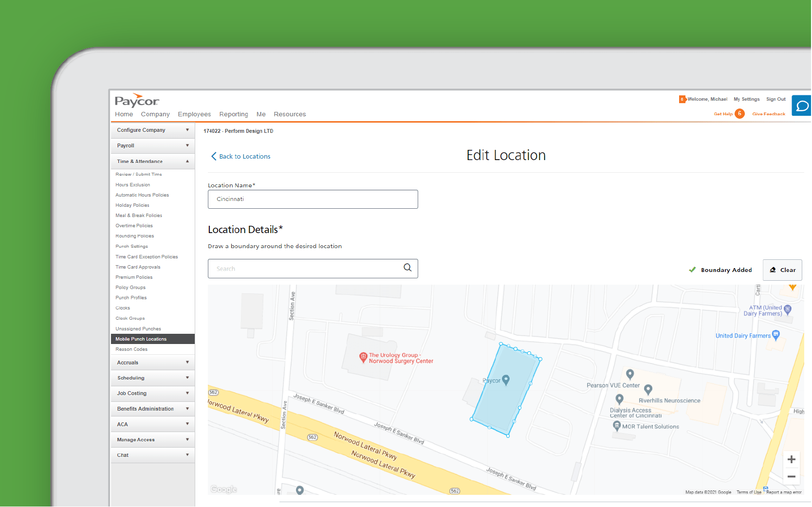Click Sign Out
Screen dimensions: 812x507
point(776,99)
